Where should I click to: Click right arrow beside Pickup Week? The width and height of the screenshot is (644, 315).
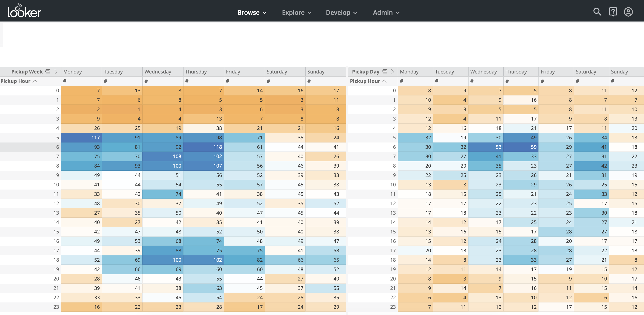(56, 71)
